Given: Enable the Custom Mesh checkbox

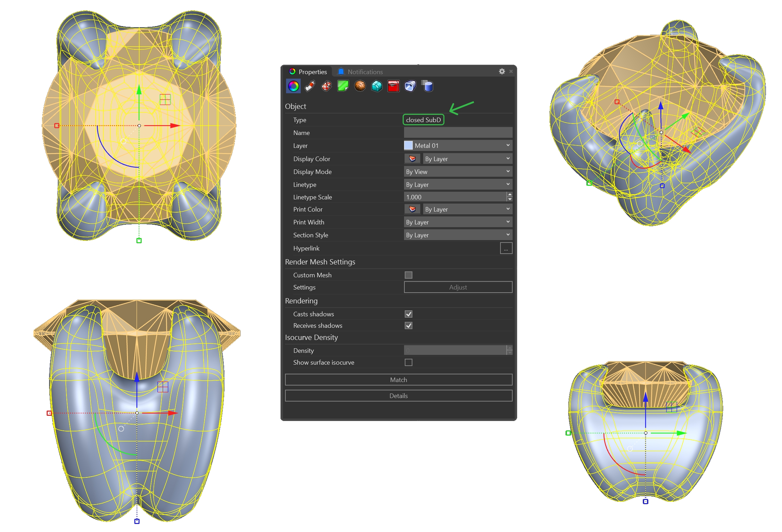Looking at the screenshot, I should click(x=409, y=275).
